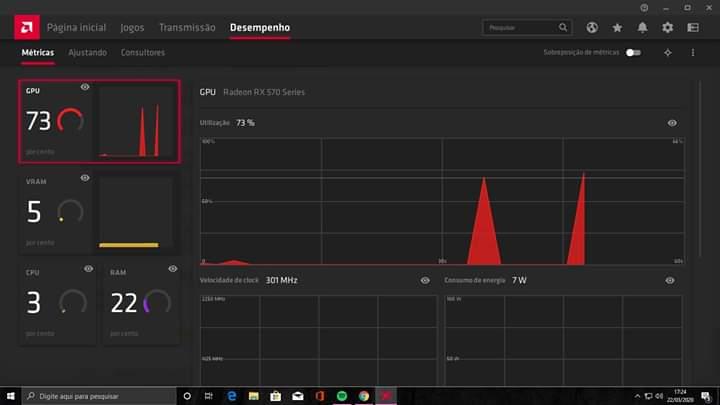This screenshot has height=405, width=720.
Task: Open the Consultores sub-tab
Action: tap(143, 53)
